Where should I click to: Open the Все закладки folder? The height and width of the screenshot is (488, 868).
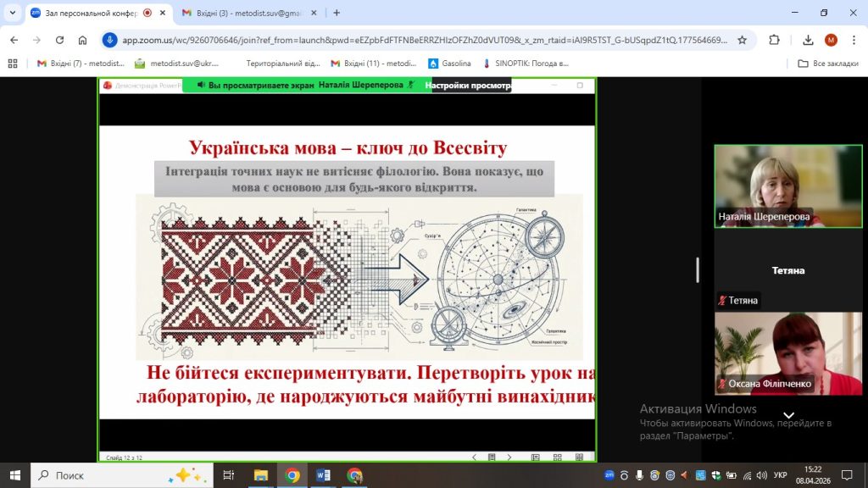(x=828, y=64)
